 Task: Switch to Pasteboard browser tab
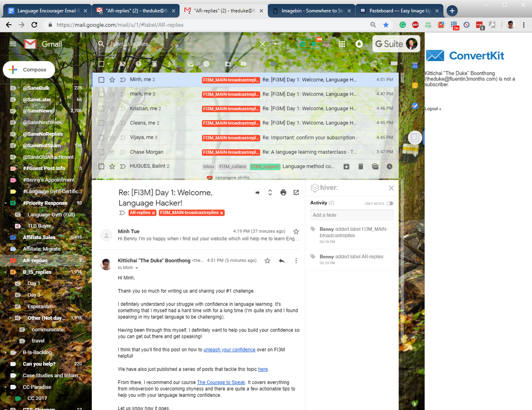(399, 11)
